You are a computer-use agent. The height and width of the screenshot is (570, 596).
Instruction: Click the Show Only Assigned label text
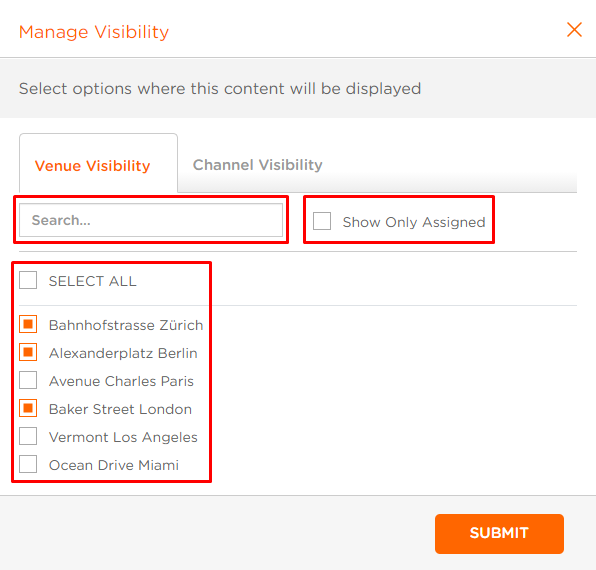tap(414, 222)
